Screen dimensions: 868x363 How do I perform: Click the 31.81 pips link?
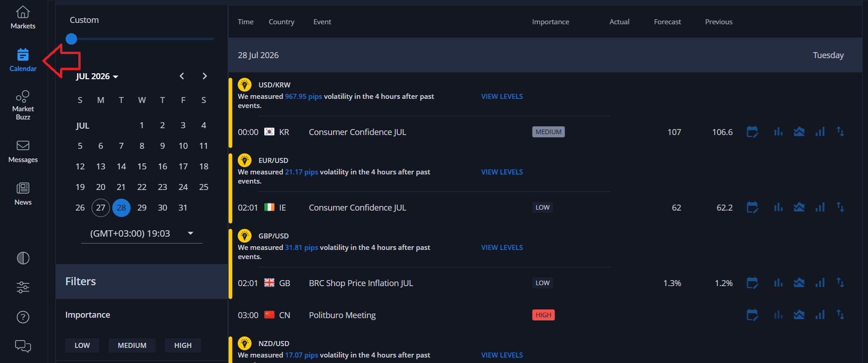tap(301, 248)
